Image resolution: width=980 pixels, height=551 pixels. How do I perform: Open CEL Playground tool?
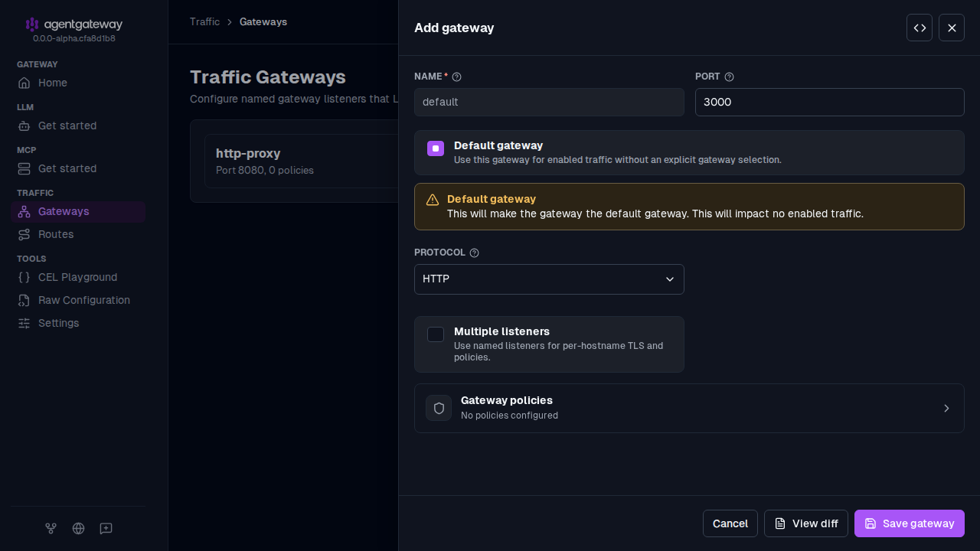[x=78, y=277]
